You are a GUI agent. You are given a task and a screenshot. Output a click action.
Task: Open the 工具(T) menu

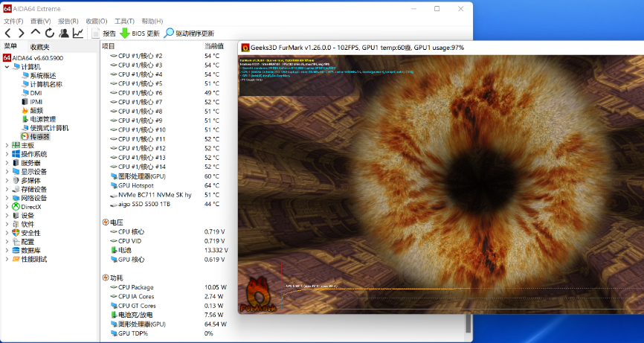tap(124, 21)
